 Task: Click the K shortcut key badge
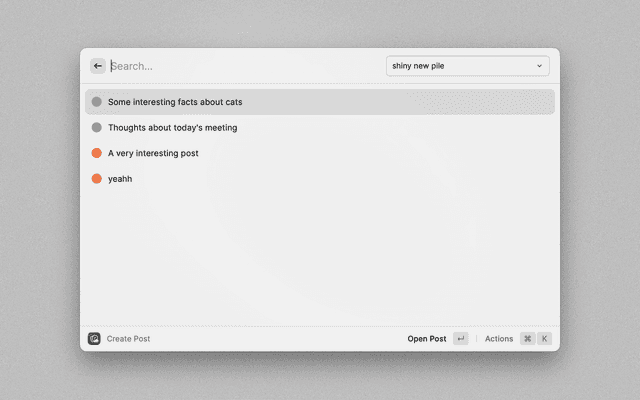click(545, 339)
